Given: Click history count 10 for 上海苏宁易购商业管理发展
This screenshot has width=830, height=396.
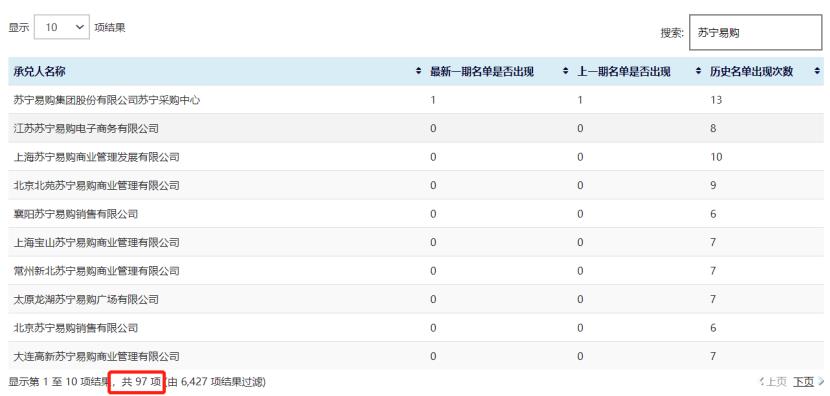Looking at the screenshot, I should click(716, 157).
